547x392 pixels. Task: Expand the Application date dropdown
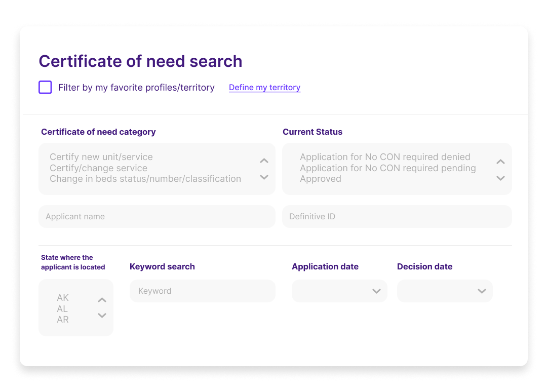coord(339,291)
